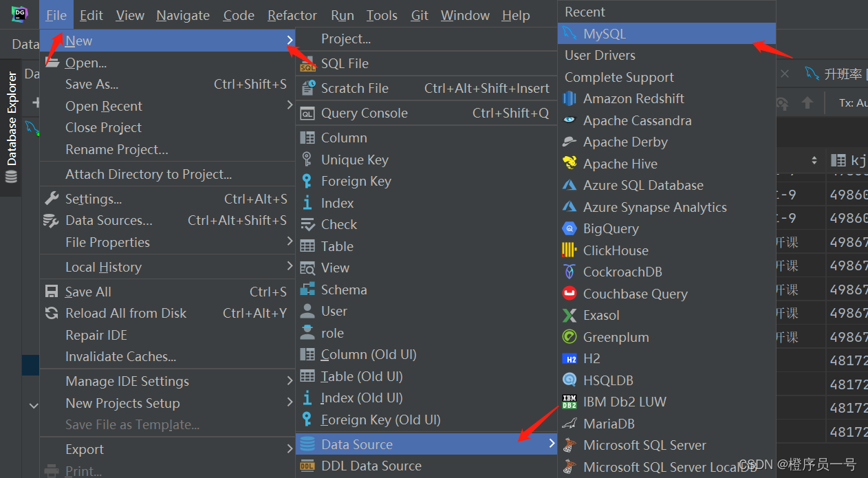Choose Amazon Redshift data source

pos(666,98)
